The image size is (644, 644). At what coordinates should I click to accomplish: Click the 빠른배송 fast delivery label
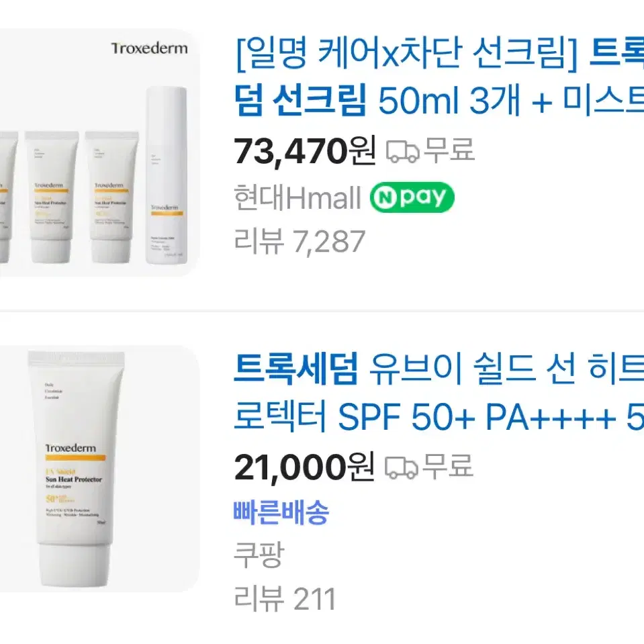[281, 512]
